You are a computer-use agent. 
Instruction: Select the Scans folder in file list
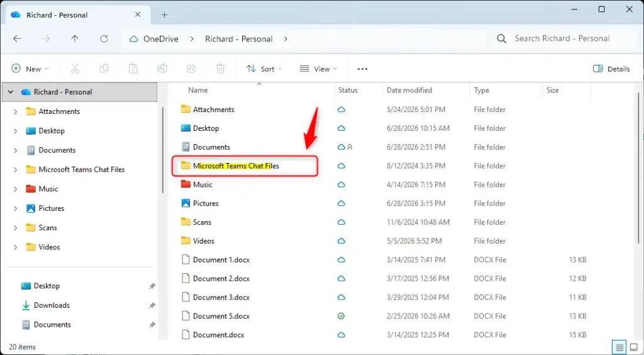(x=202, y=222)
